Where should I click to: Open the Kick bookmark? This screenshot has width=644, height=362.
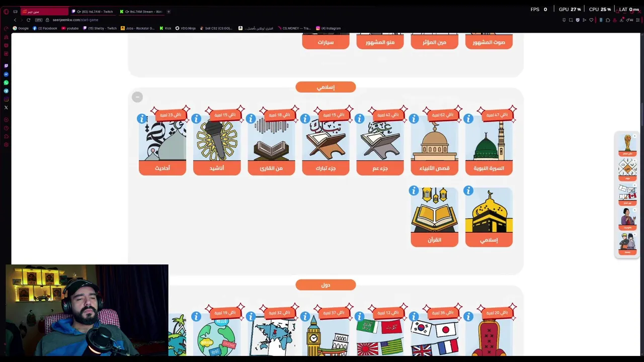(166, 28)
